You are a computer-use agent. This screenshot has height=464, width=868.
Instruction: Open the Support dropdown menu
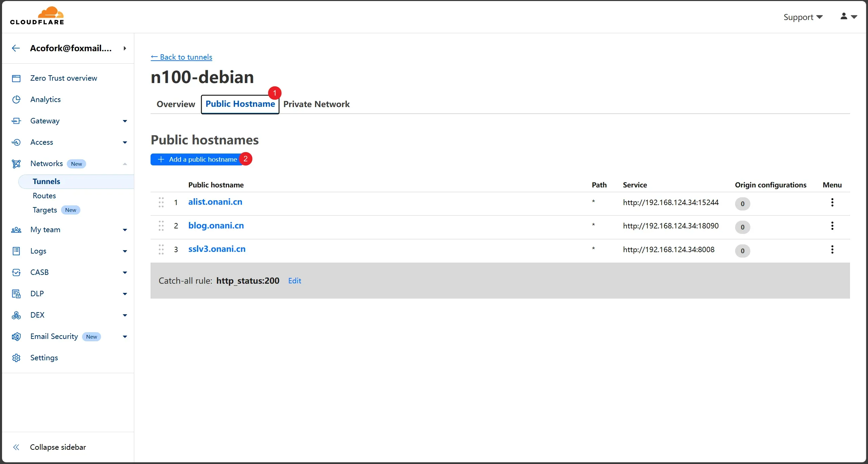[803, 17]
